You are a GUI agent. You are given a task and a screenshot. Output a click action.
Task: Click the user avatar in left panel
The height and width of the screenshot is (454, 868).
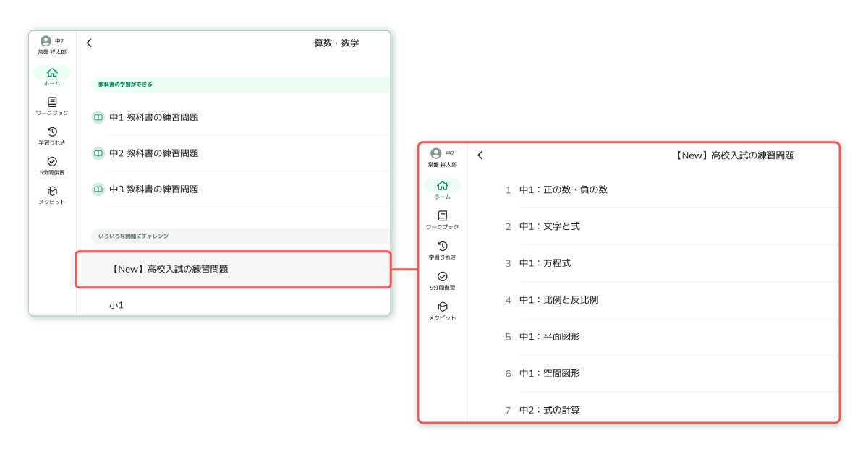pos(46,41)
